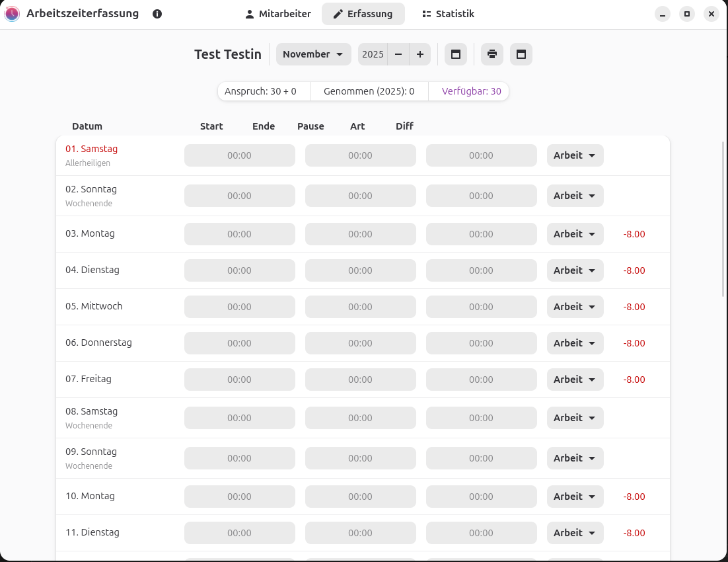The width and height of the screenshot is (728, 562).
Task: Expand the Arbeit dropdown for 03. Montag
Action: click(575, 234)
